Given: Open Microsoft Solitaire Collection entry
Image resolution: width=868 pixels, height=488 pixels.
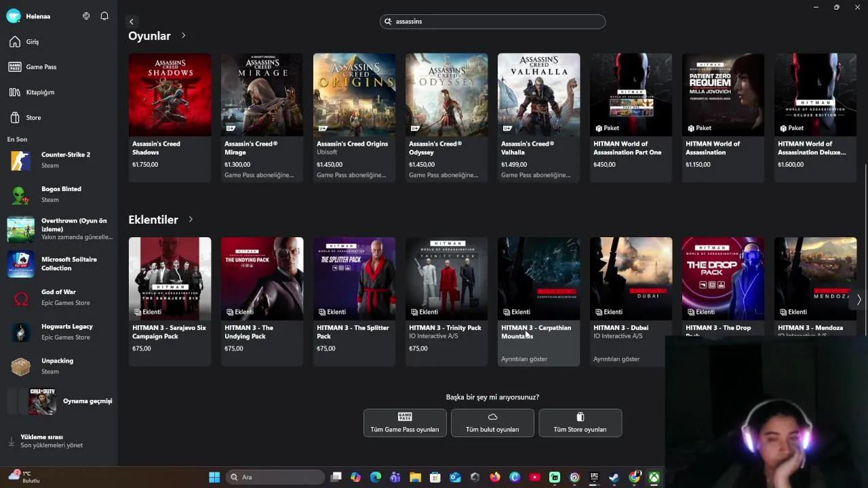Looking at the screenshot, I should [58, 264].
